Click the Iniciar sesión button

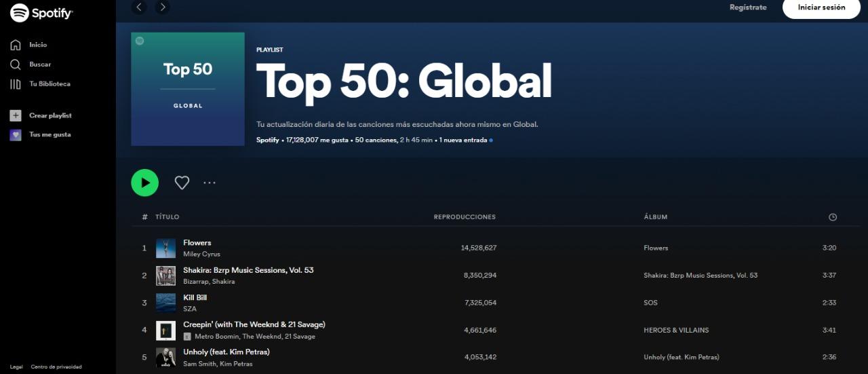pos(821,7)
